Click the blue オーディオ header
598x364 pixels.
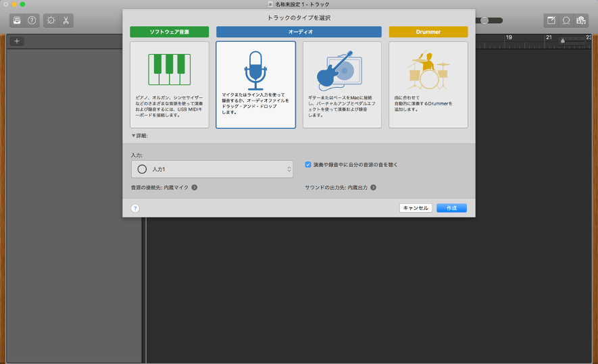click(x=299, y=32)
